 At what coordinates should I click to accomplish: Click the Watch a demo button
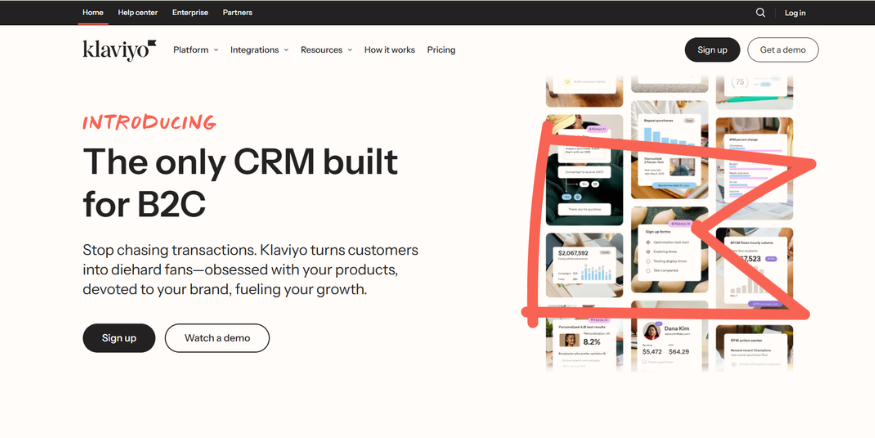click(217, 338)
